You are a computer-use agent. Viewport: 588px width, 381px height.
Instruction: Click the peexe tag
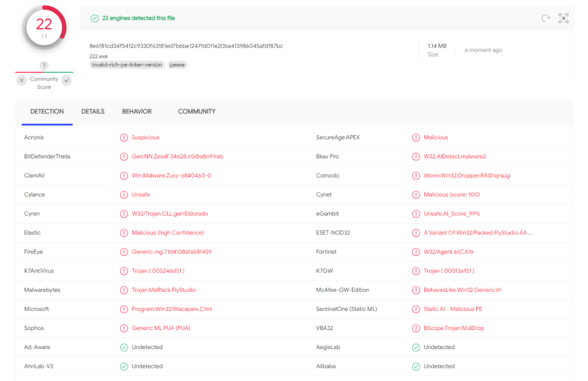(177, 65)
